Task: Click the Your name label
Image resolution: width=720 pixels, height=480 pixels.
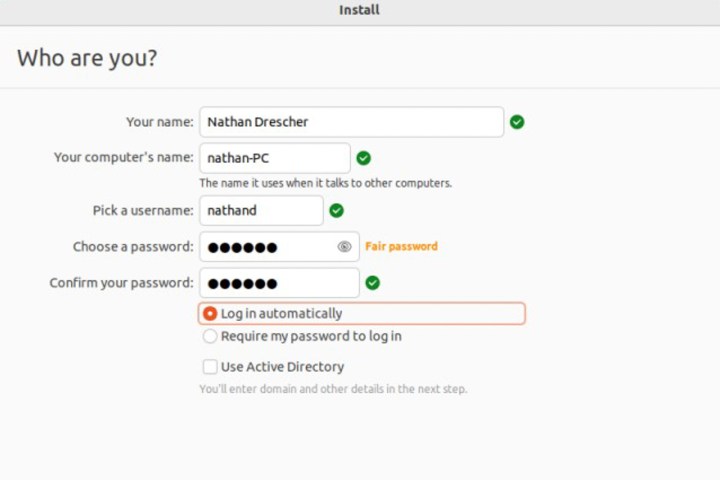Action: click(x=159, y=122)
